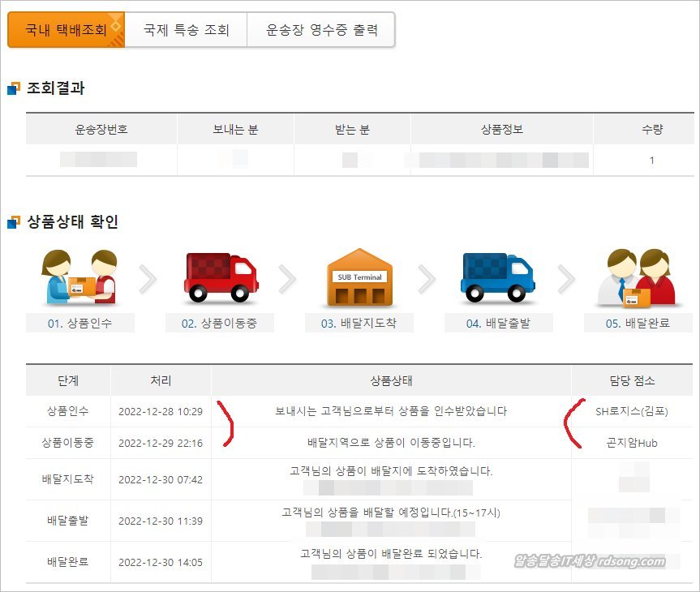
Task: Open 운송장 영수증 출력 for receipt printing
Action: tap(322, 28)
